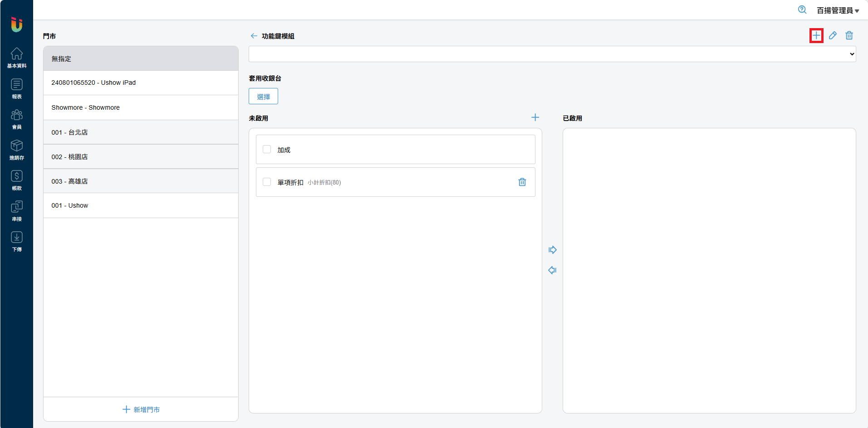
Task: Delete the 單項折扣 item with trash icon
Action: 522,182
